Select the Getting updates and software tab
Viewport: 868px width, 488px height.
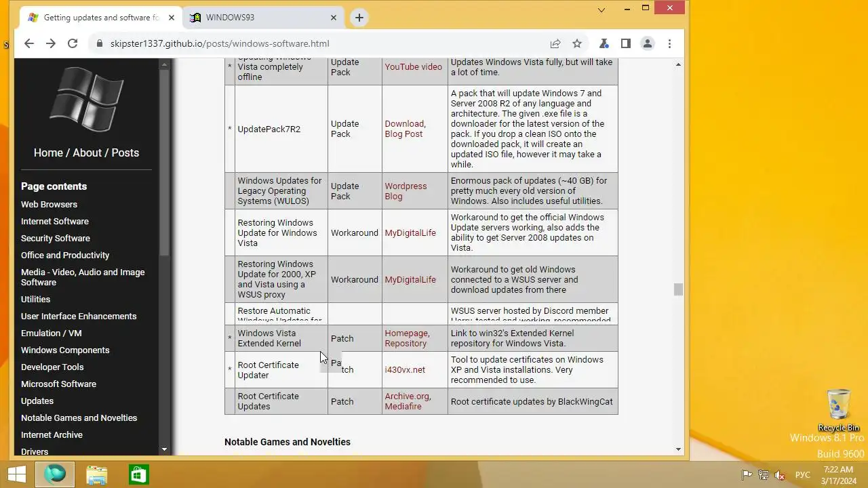(x=100, y=18)
